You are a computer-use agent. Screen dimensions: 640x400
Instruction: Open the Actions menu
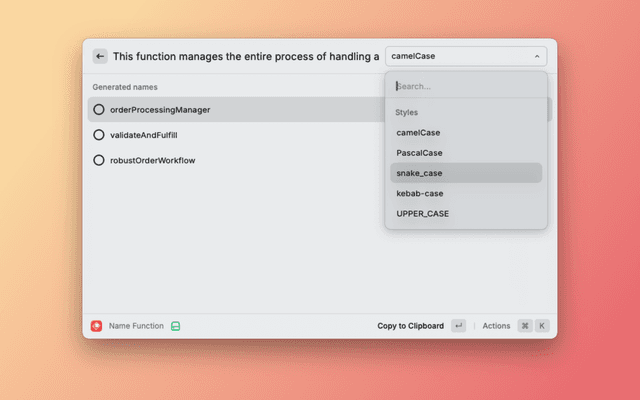click(x=496, y=326)
